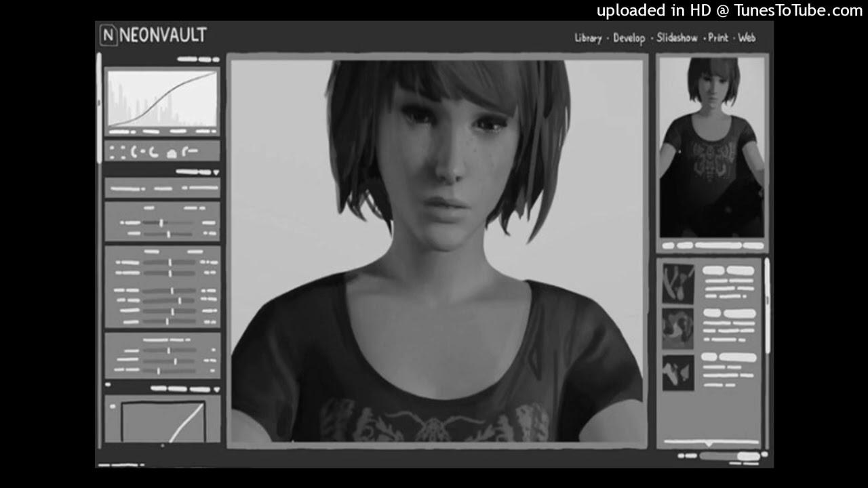The width and height of the screenshot is (868, 488).
Task: Collapse the tone curve panel triangle
Action: tap(216, 389)
